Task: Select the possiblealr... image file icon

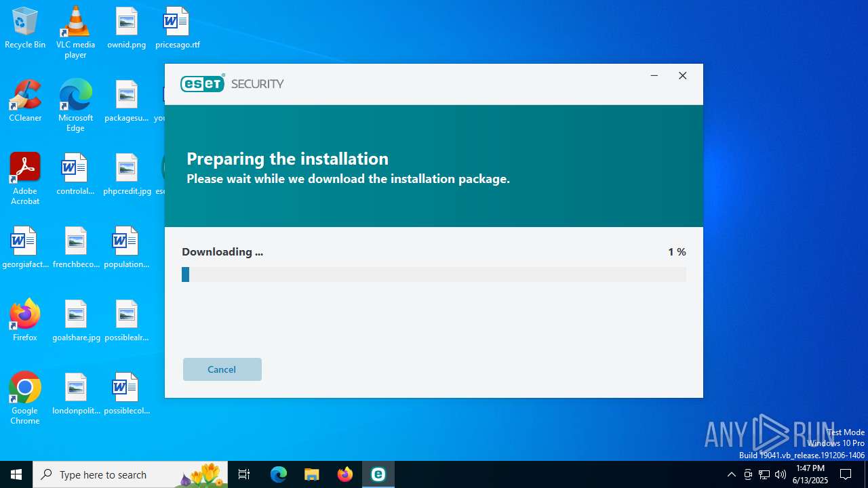Action: tap(127, 321)
